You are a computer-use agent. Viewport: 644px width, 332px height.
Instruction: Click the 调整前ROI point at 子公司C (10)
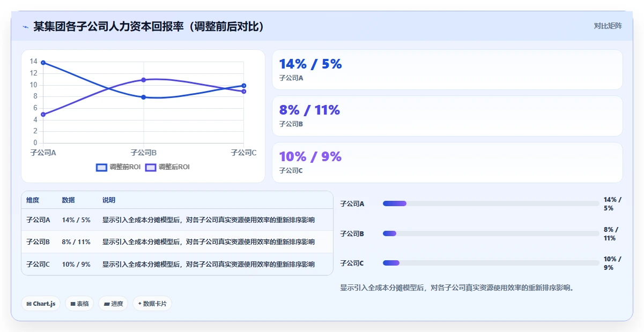point(243,86)
